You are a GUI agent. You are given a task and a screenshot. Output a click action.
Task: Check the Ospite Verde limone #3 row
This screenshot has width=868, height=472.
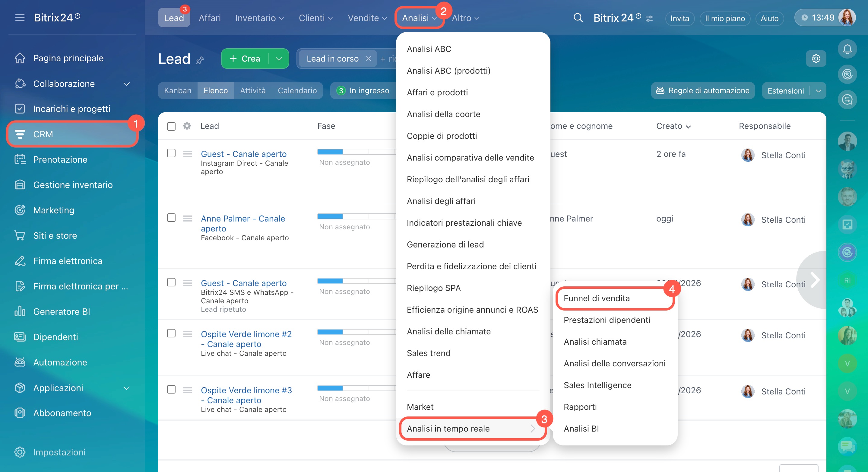[x=171, y=389]
